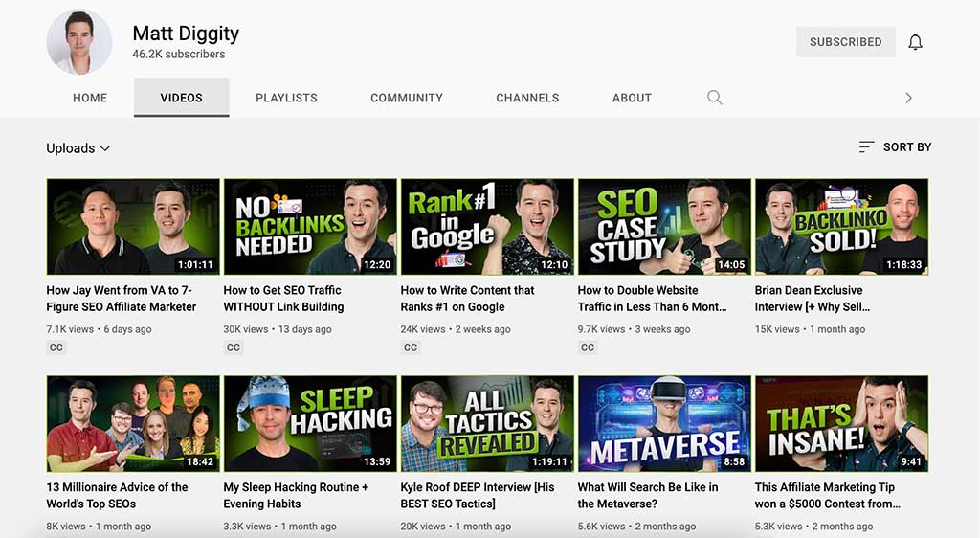Click the Matt Diggity channel name

click(186, 34)
